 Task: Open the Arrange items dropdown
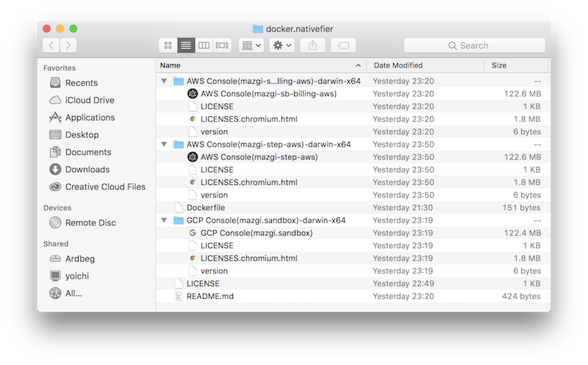[252, 46]
